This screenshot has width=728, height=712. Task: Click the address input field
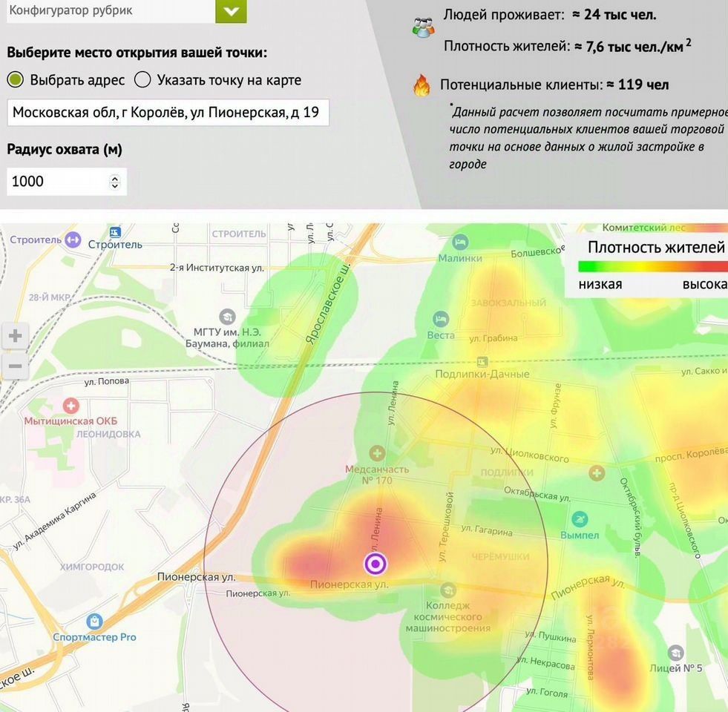pos(168,112)
